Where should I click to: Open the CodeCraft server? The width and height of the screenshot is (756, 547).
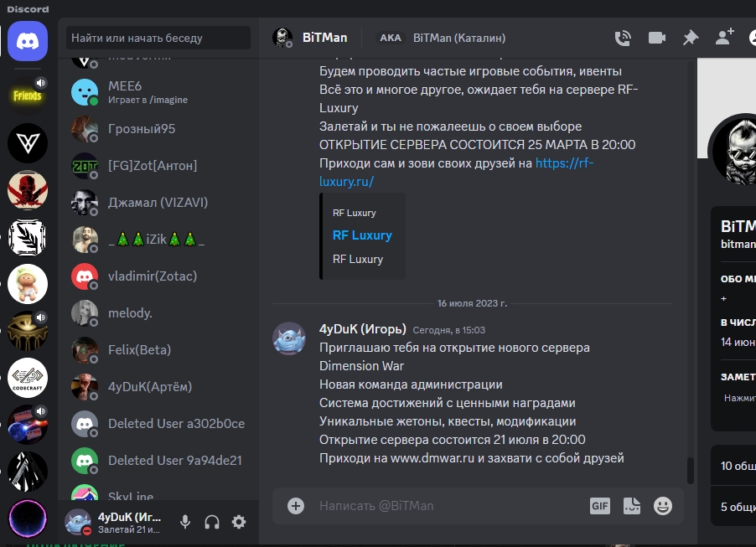click(x=28, y=377)
